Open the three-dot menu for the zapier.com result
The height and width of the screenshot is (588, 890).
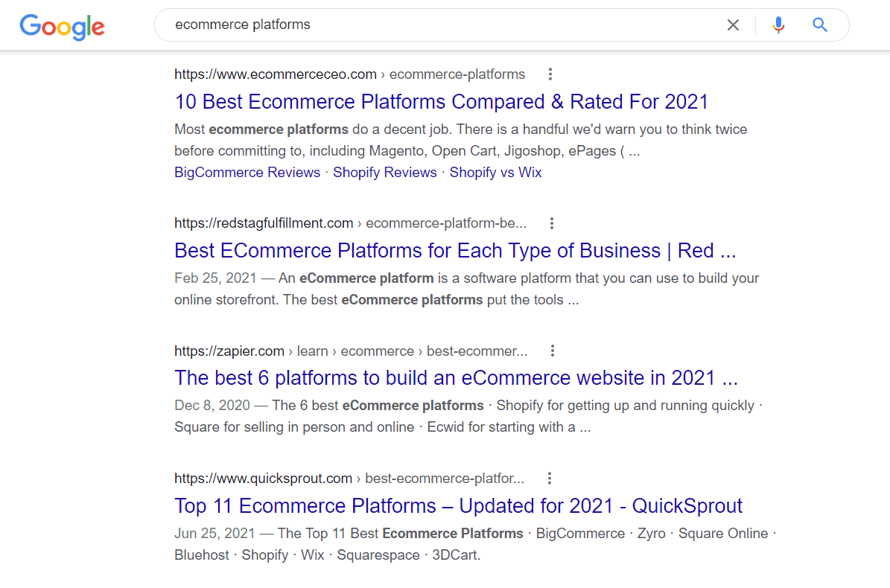pos(553,351)
